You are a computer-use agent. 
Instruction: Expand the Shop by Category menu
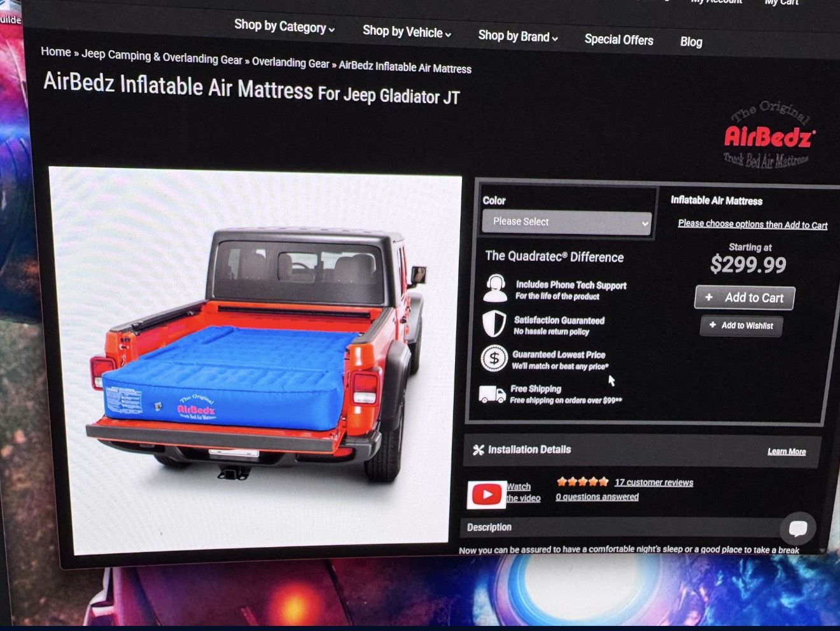284,27
